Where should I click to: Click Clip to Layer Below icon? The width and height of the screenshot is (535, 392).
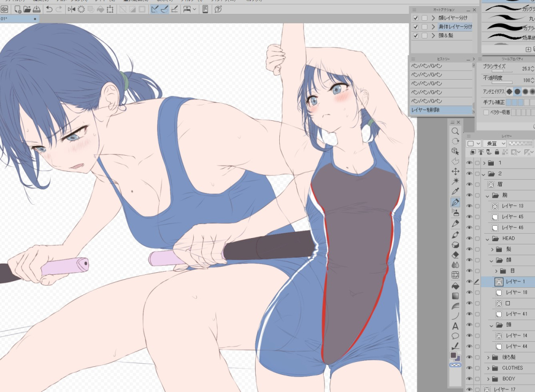tap(473, 152)
